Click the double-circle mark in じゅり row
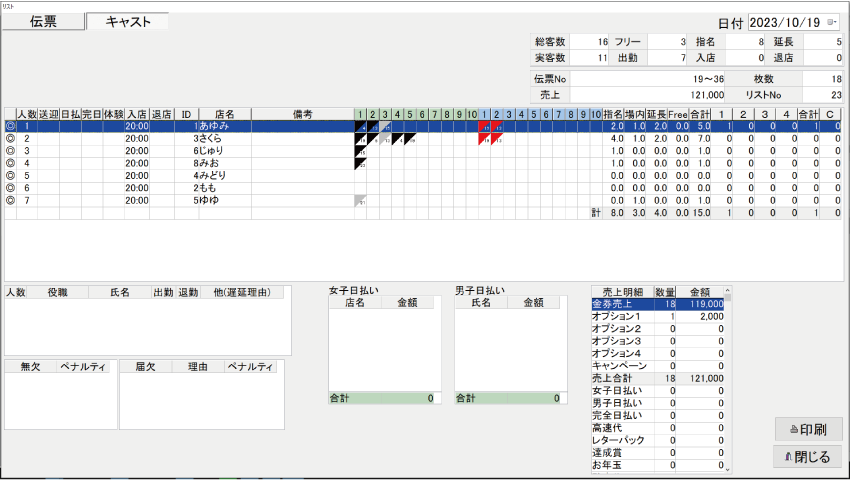The image size is (850, 480). point(10,151)
